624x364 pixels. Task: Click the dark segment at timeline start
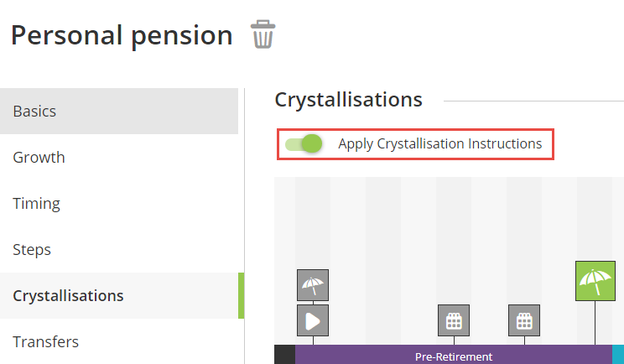[284, 356]
